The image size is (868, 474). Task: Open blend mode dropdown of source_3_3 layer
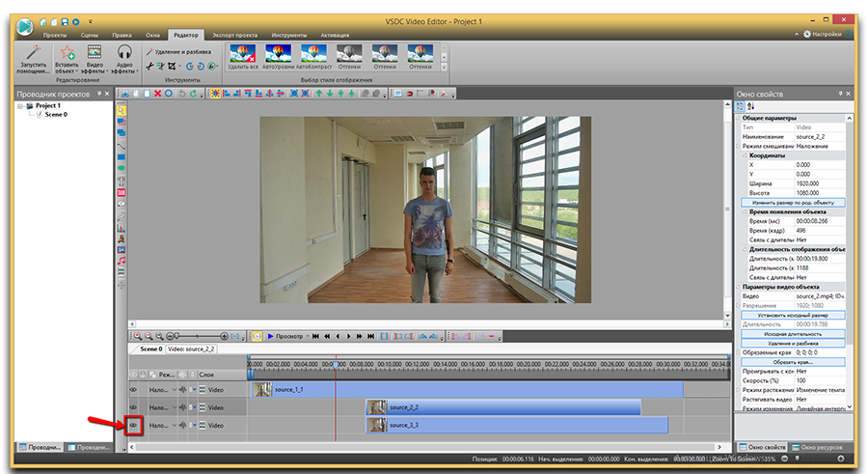[x=175, y=425]
